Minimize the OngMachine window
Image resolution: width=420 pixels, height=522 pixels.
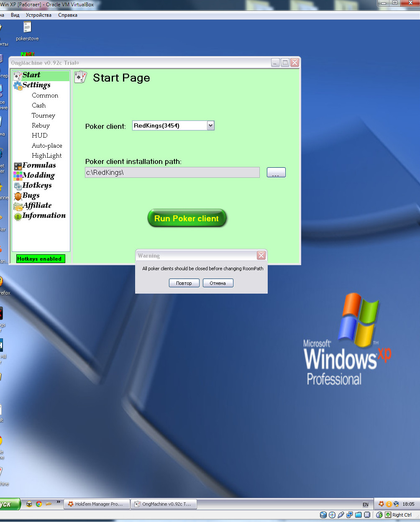click(x=275, y=63)
